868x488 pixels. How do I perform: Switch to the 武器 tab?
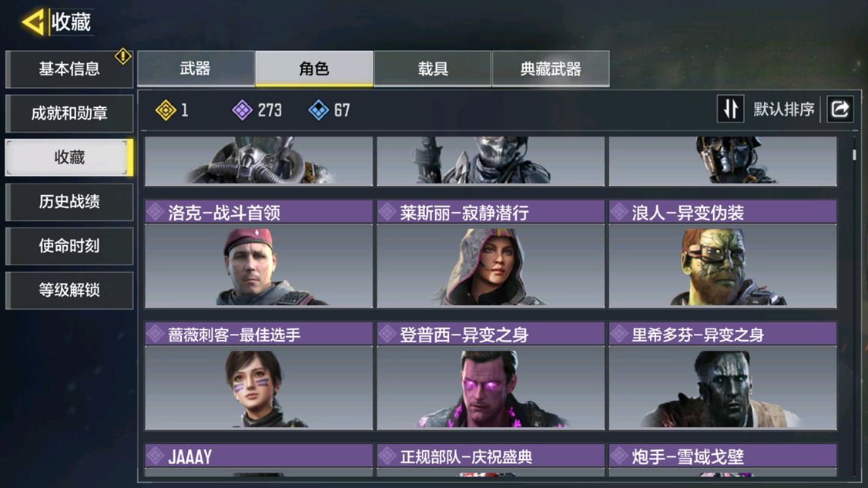[x=196, y=69]
